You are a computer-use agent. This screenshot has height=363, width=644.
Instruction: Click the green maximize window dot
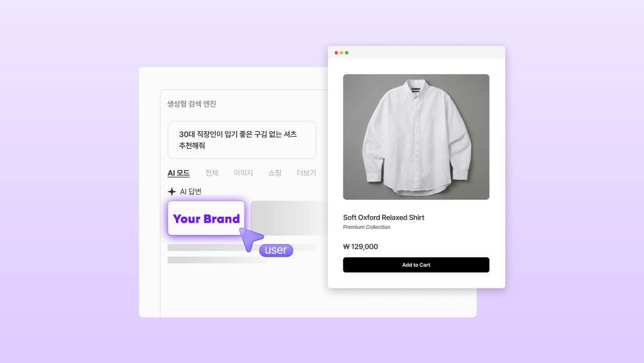click(346, 53)
